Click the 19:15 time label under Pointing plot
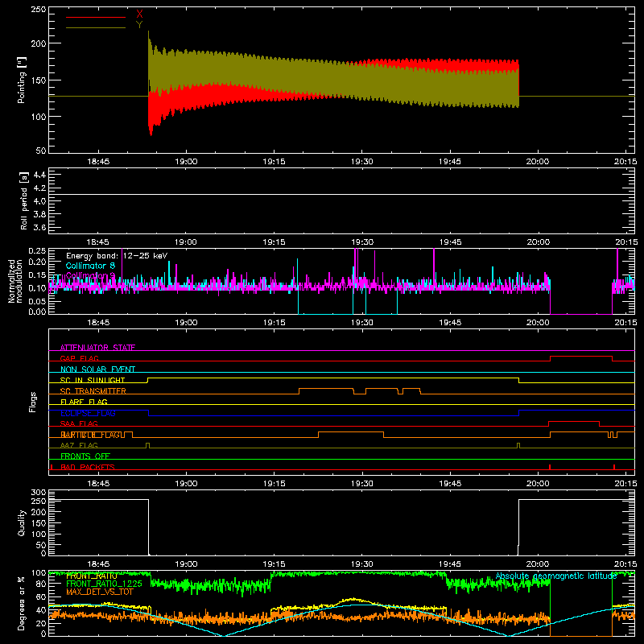Viewport: 644px width, 644px height. (x=274, y=162)
